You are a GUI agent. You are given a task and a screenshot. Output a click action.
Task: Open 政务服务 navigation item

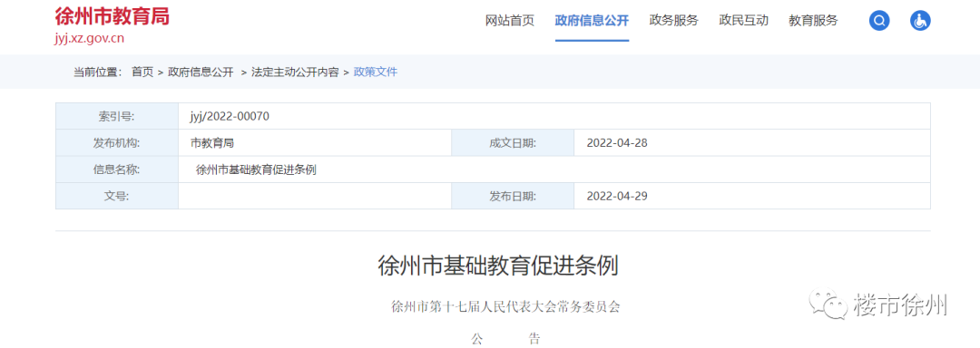673,21
